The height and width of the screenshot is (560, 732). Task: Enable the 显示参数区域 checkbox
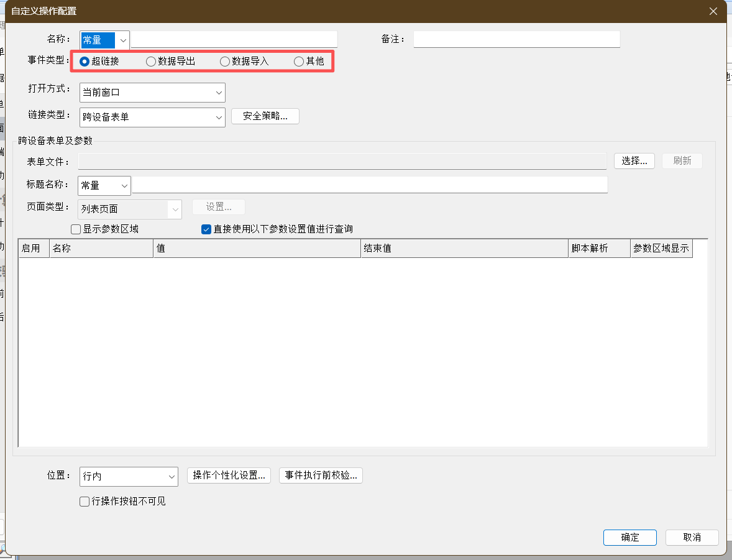pyautogui.click(x=76, y=229)
